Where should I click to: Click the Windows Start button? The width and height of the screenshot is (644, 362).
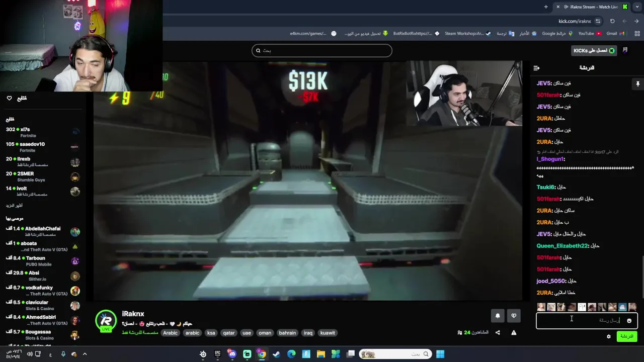click(x=440, y=354)
